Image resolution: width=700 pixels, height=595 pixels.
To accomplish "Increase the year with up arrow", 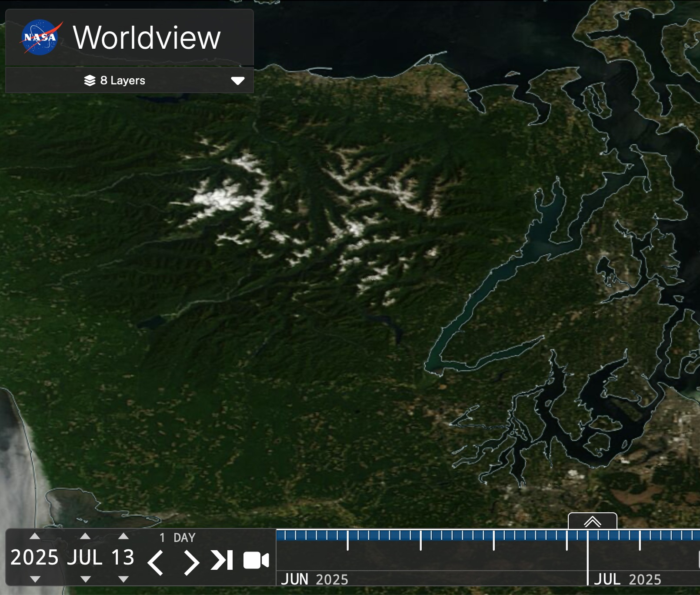I will [35, 536].
